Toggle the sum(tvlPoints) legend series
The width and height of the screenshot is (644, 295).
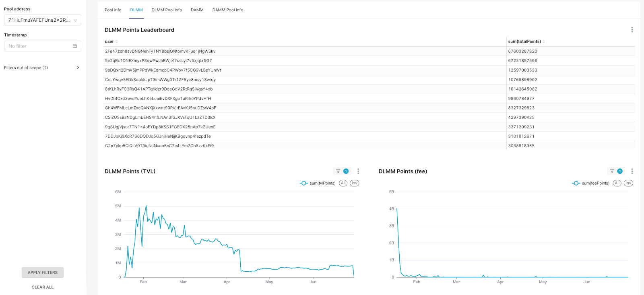click(318, 184)
